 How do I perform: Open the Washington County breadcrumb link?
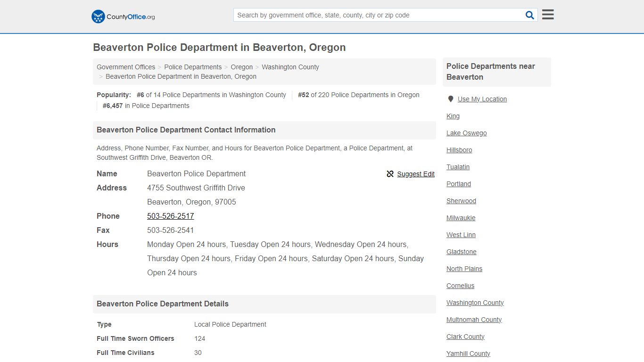(290, 67)
